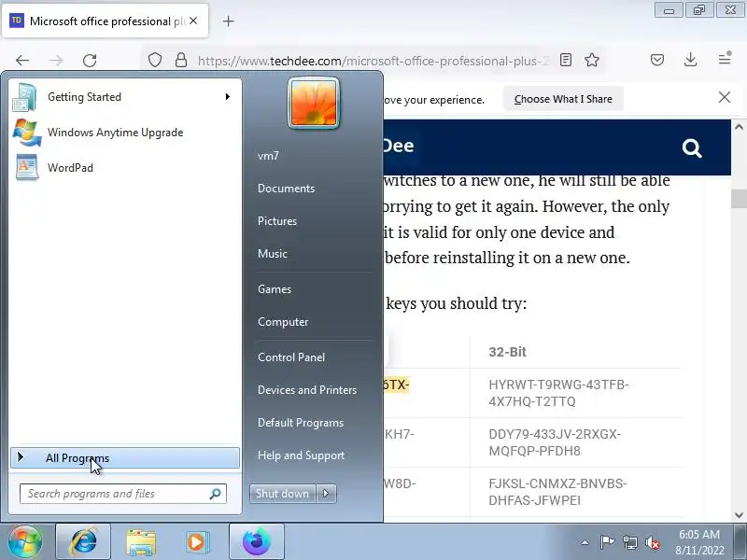Viewport: 747px width, 560px height.
Task: Click key DDY79-433JV-2RXGX-MQFQP-PFDH8
Action: [555, 442]
